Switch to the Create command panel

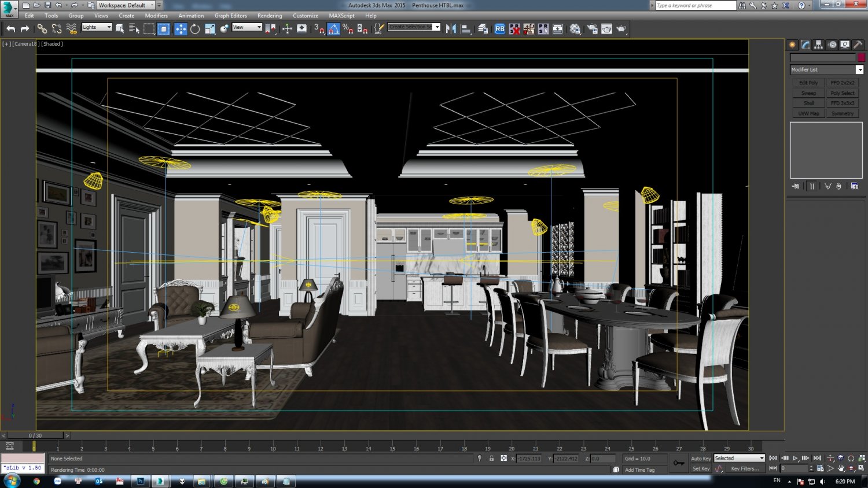tap(792, 44)
